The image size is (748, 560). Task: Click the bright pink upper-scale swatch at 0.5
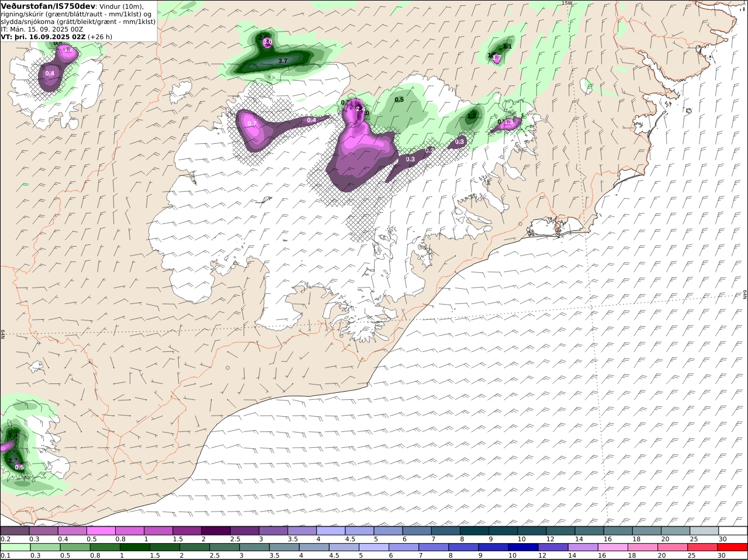101,531
